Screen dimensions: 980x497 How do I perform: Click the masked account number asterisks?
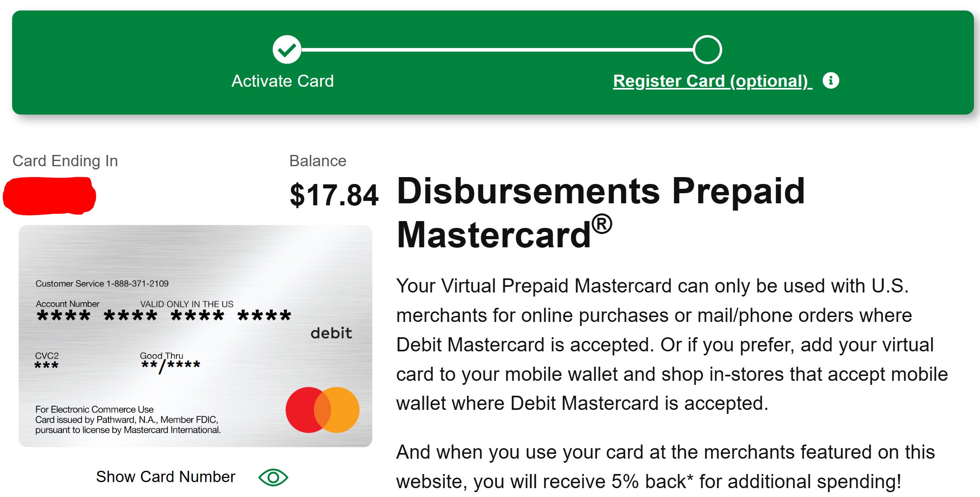pyautogui.click(x=164, y=315)
